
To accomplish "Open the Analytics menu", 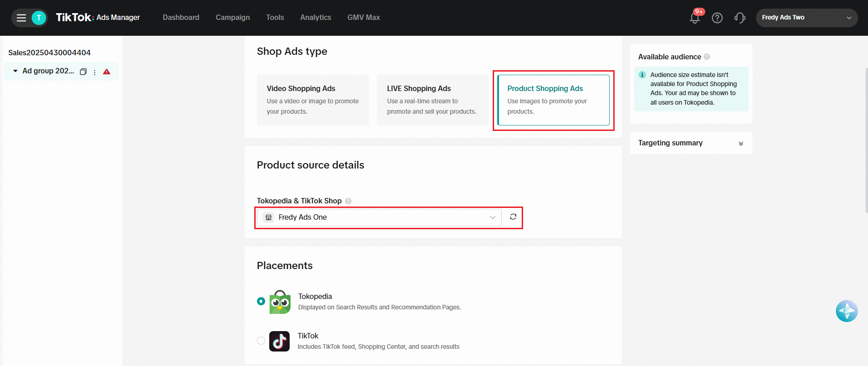I will pyautogui.click(x=315, y=18).
